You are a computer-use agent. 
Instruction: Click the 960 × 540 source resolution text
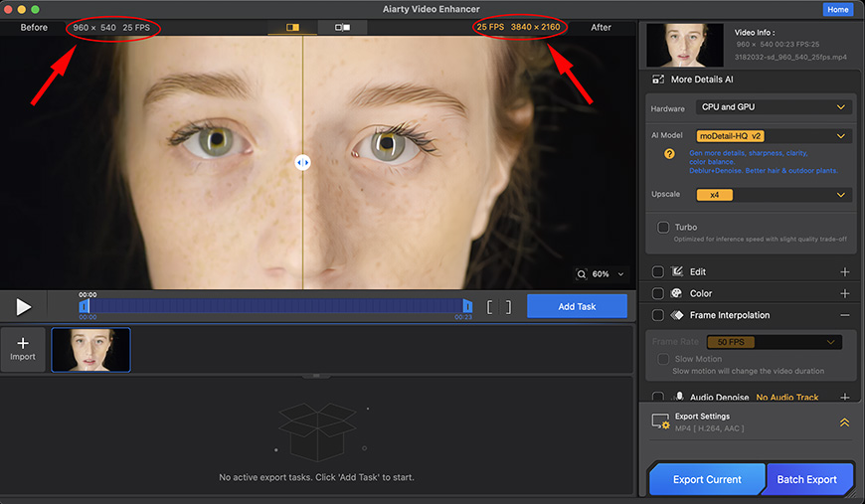pyautogui.click(x=94, y=27)
